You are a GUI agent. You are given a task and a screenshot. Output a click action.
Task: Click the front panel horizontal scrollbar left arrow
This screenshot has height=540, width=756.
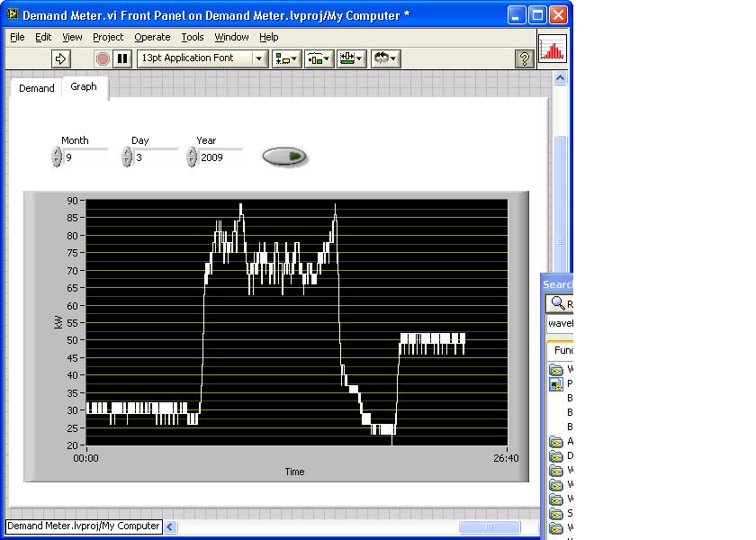click(x=170, y=527)
